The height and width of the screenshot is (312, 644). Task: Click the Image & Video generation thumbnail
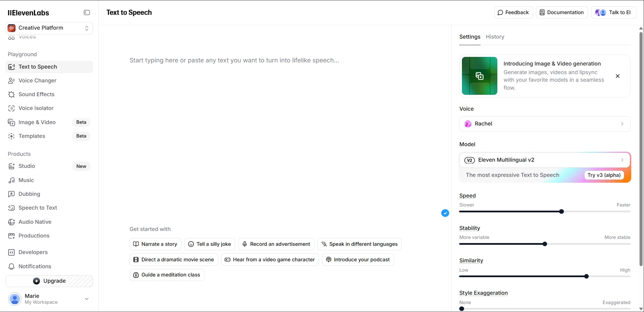[x=479, y=76]
